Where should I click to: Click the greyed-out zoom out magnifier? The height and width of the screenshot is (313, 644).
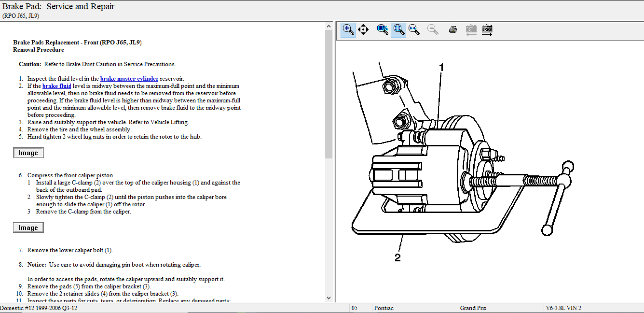click(x=433, y=29)
